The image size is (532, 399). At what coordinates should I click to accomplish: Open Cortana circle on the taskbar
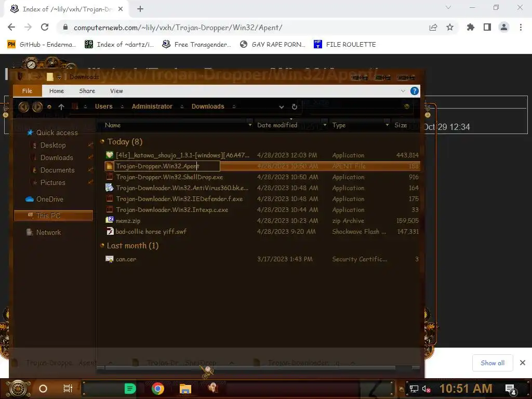tap(43, 389)
